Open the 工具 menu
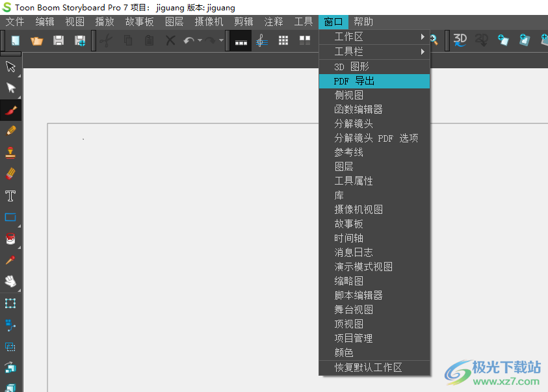Screen dimensions: 548x392 pyautogui.click(x=304, y=22)
